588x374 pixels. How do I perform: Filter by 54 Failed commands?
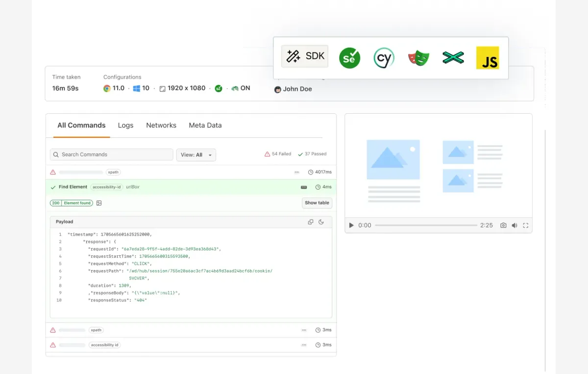pos(278,154)
